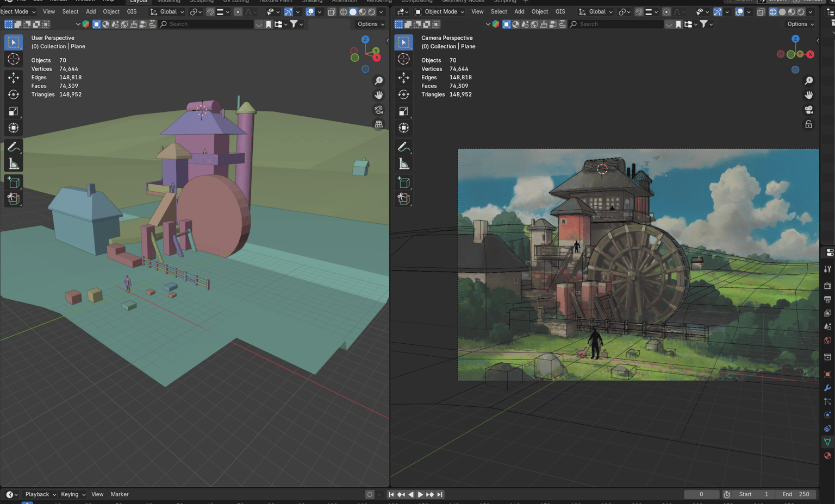This screenshot has height=504, width=835.
Task: Toggle gizmo display in left viewport header
Action: pyautogui.click(x=288, y=11)
